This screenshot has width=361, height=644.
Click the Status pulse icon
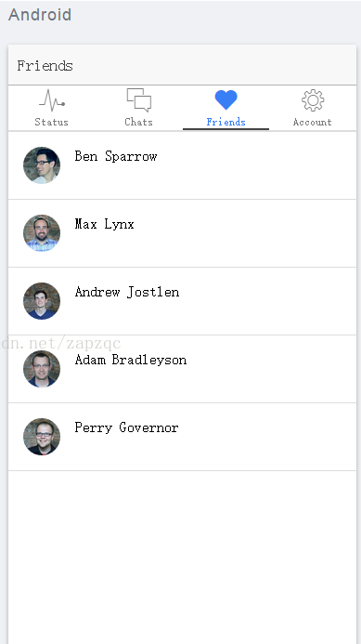coord(52,100)
